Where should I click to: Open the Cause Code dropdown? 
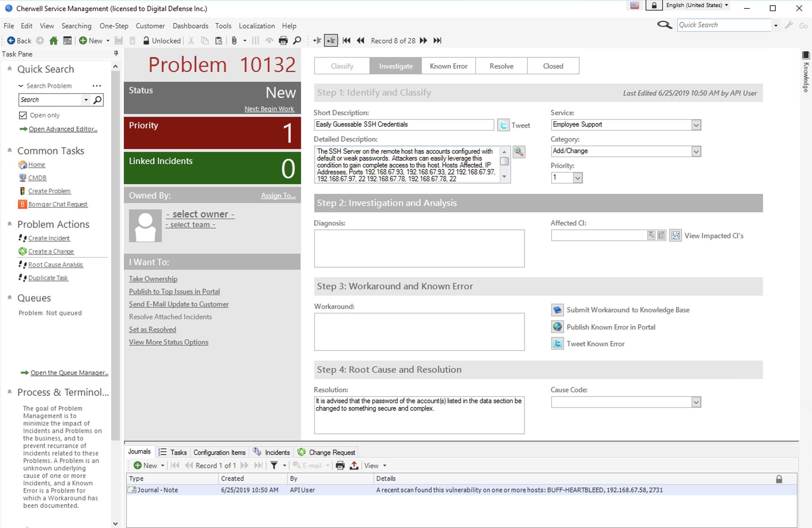point(696,402)
